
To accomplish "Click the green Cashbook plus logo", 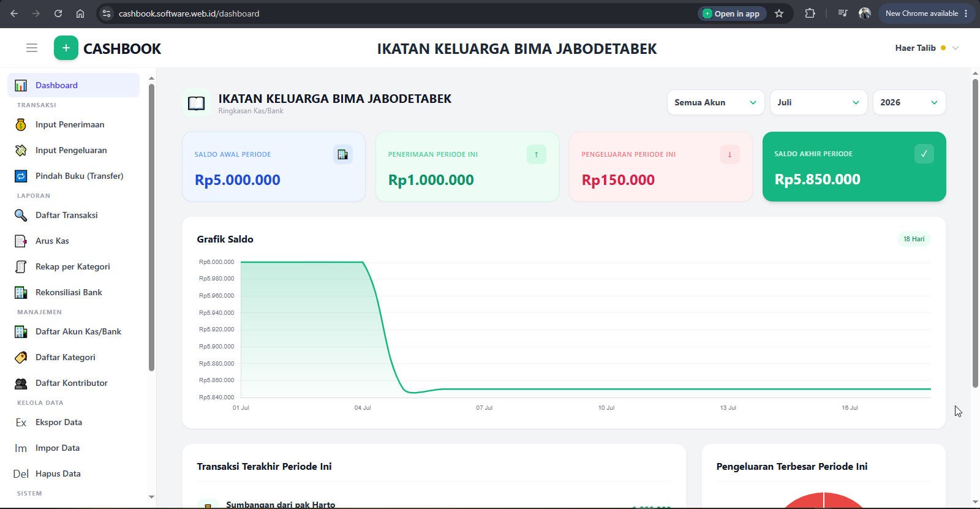I will click(x=66, y=48).
